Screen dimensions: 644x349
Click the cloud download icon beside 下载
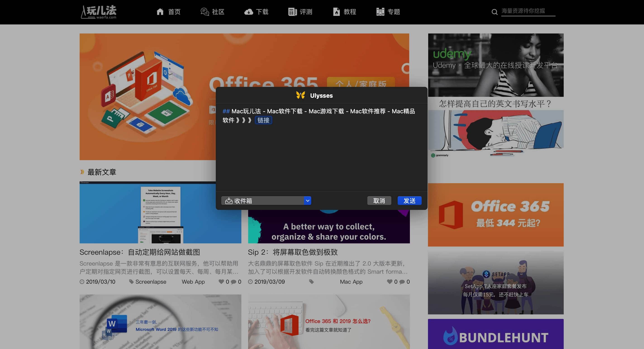click(249, 12)
